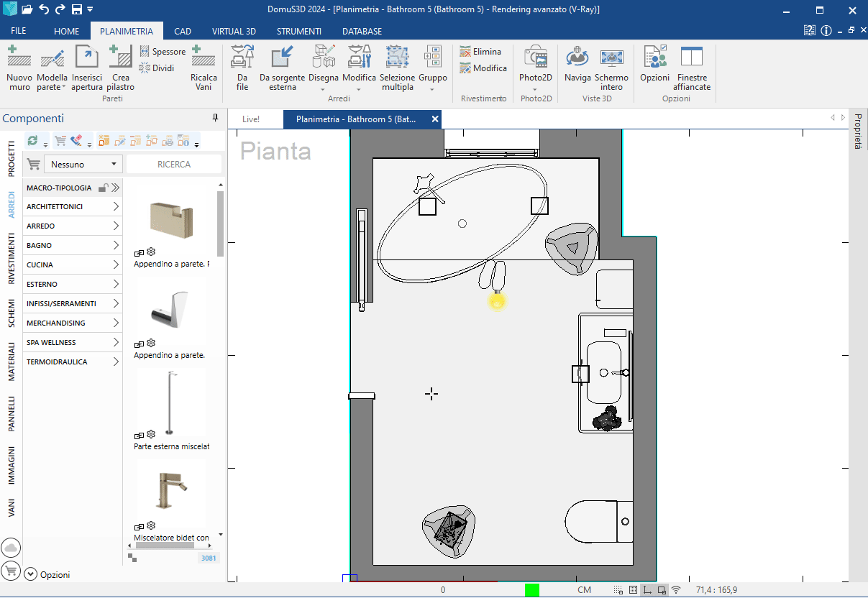The height and width of the screenshot is (598, 868).
Task: Open the FILE menu
Action: 19,31
